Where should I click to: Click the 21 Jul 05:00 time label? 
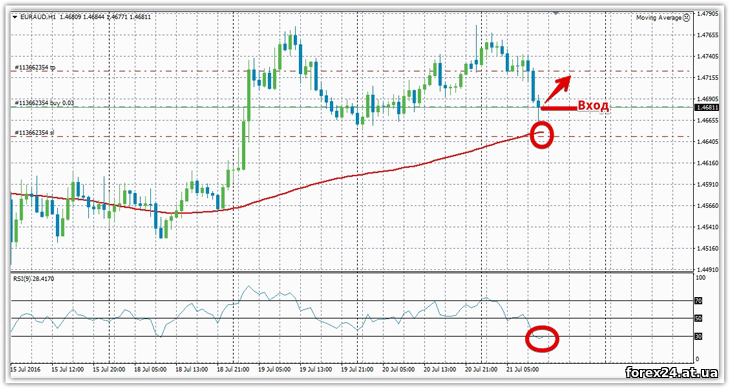click(x=523, y=369)
